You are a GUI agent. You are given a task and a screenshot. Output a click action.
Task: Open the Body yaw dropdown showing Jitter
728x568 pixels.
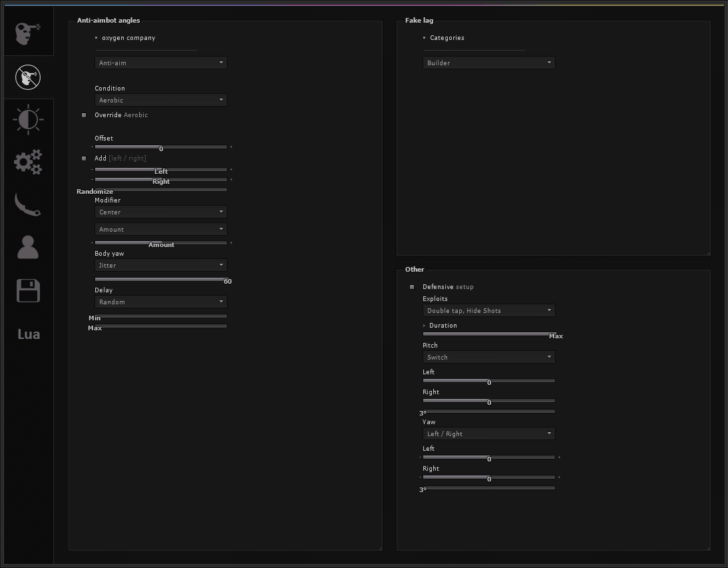coord(160,265)
